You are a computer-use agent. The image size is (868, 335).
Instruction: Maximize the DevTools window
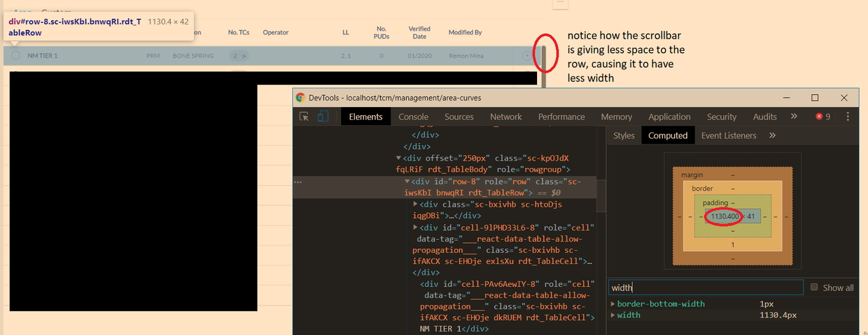click(815, 98)
